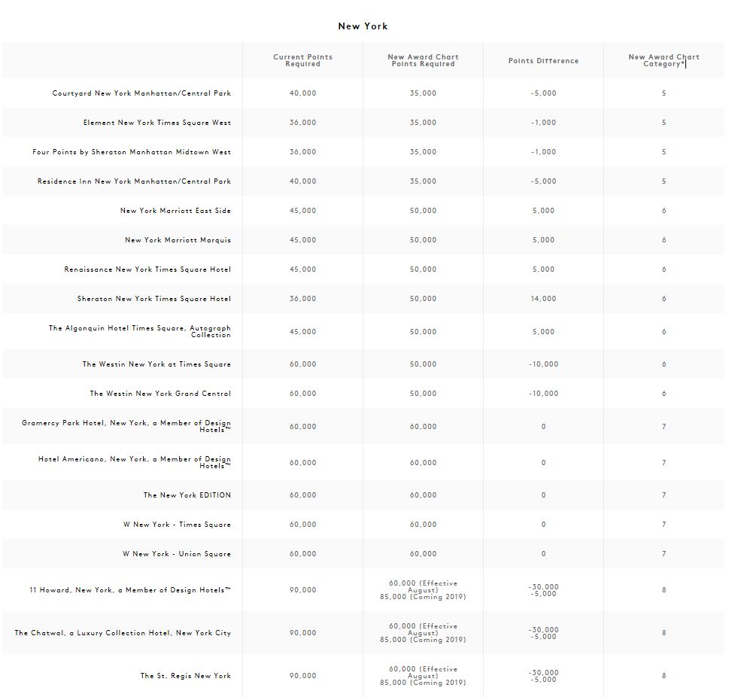Click 50,000 new points for Marriott East Side
Image resolution: width=729 pixels, height=700 pixels.
423,210
